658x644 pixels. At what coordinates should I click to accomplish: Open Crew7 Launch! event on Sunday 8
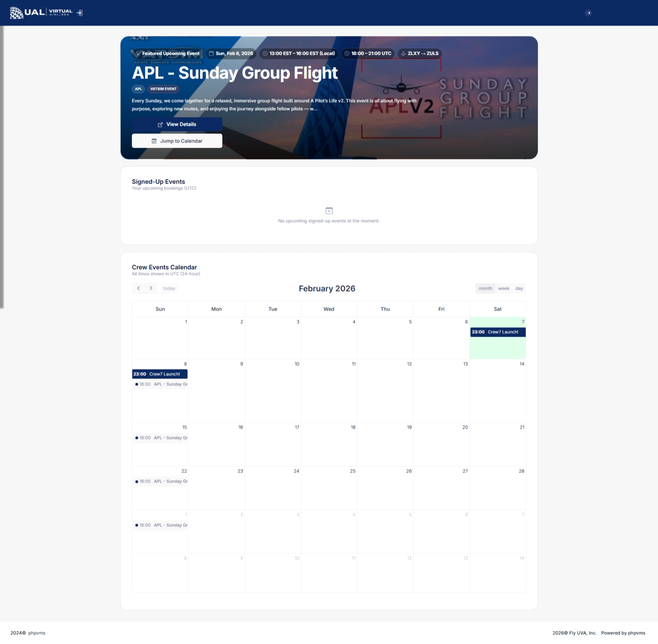point(160,374)
